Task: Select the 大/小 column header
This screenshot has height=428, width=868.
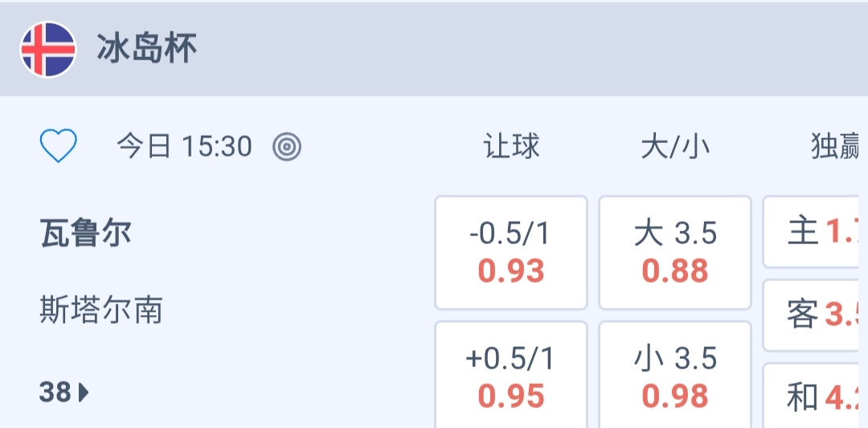Action: (x=675, y=147)
